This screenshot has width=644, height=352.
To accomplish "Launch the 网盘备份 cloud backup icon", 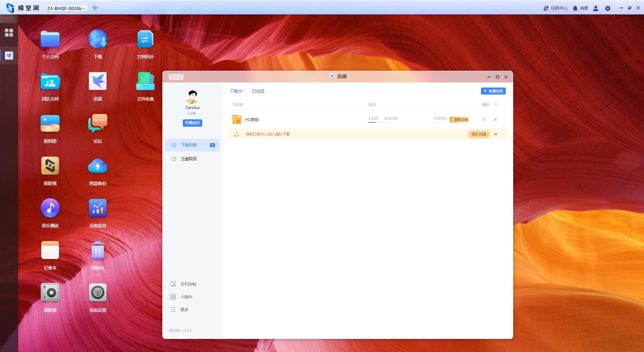I will 98,166.
